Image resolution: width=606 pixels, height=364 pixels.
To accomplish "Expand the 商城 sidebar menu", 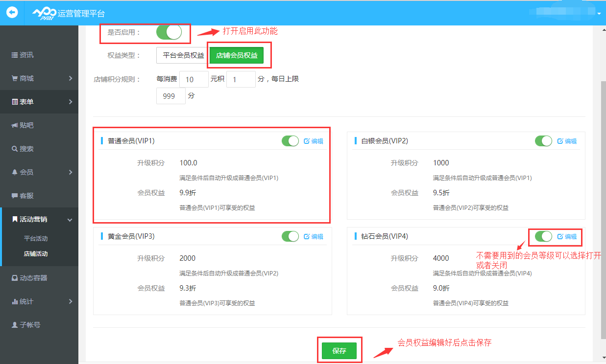I will point(39,78).
